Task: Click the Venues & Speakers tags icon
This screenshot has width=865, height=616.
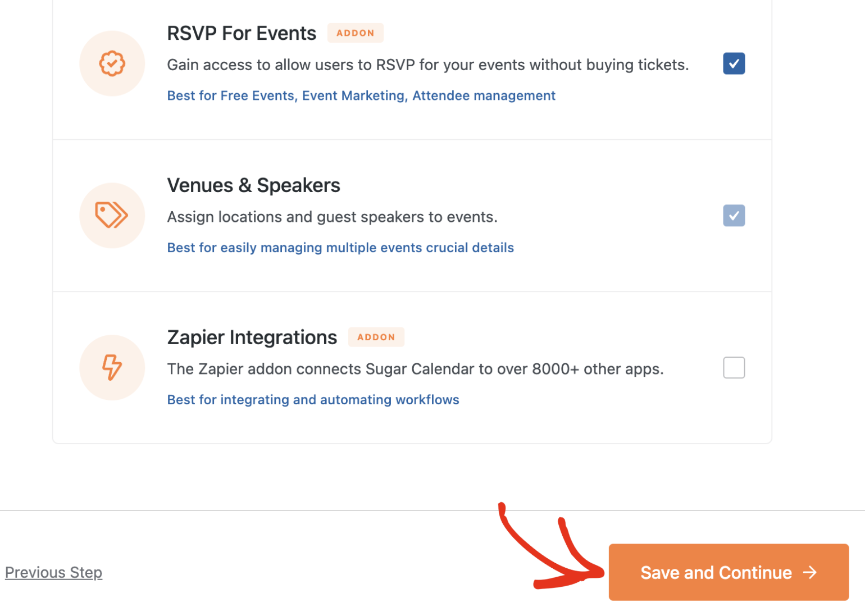Action: pyautogui.click(x=112, y=215)
